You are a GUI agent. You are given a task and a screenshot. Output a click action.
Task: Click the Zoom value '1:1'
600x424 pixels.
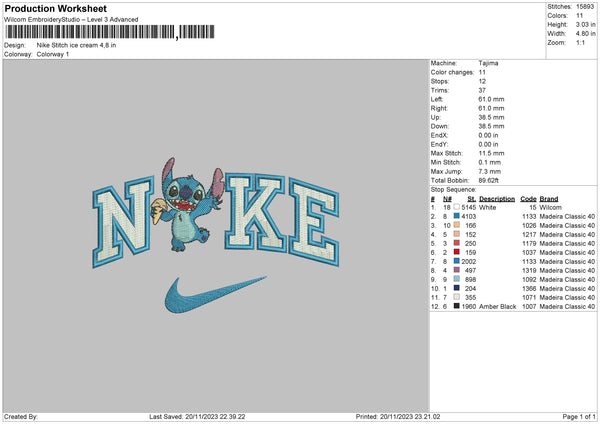(x=580, y=42)
